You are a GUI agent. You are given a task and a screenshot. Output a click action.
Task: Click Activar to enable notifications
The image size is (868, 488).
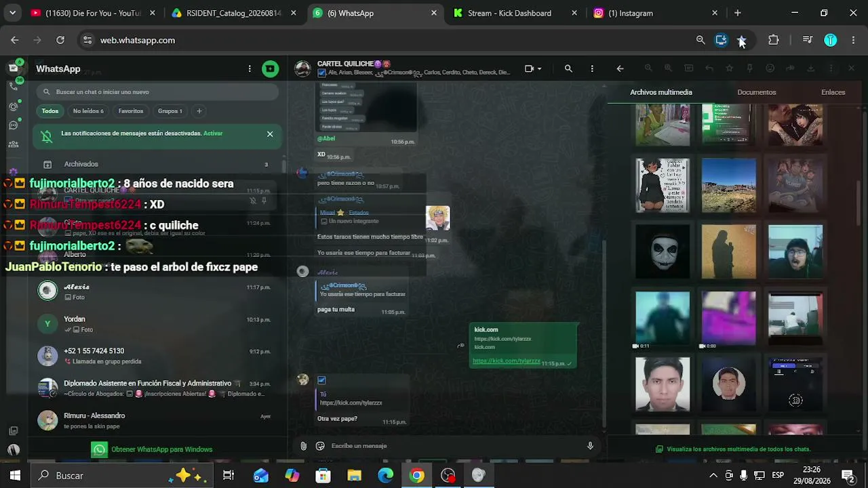213,134
